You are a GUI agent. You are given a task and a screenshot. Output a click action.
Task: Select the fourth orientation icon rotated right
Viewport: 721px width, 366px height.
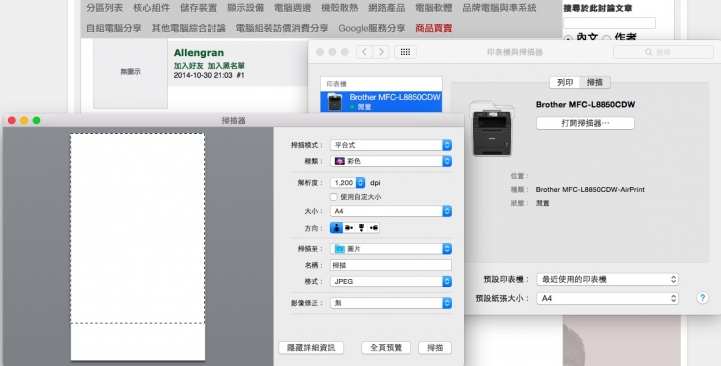[374, 228]
